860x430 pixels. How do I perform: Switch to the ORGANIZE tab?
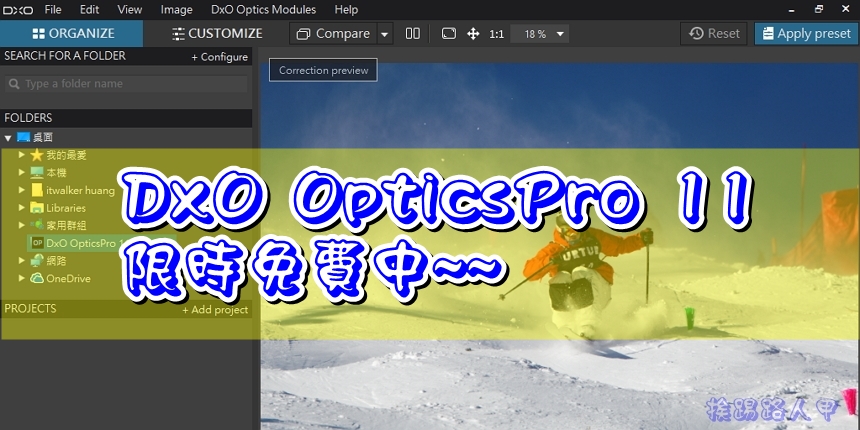point(71,33)
